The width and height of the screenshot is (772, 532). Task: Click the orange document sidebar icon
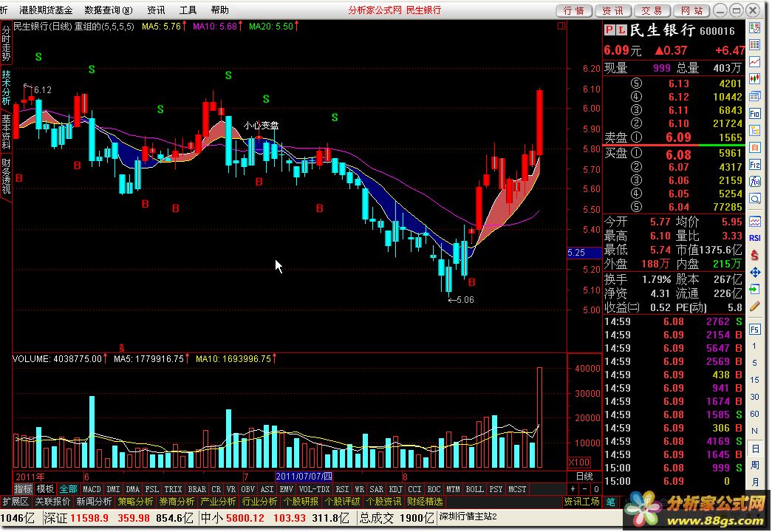click(x=755, y=147)
